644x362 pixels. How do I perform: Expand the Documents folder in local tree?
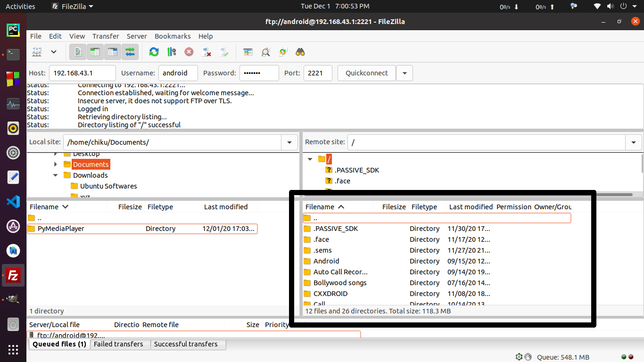pos(56,165)
